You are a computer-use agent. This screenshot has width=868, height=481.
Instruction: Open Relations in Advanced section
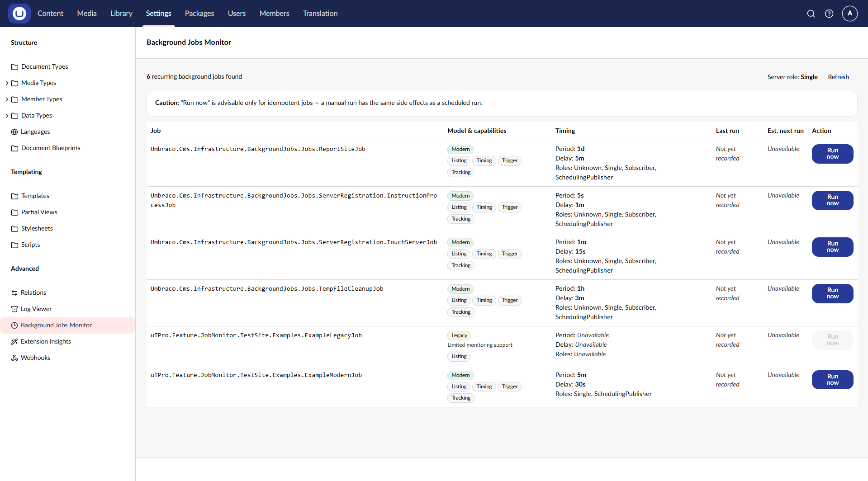point(33,293)
